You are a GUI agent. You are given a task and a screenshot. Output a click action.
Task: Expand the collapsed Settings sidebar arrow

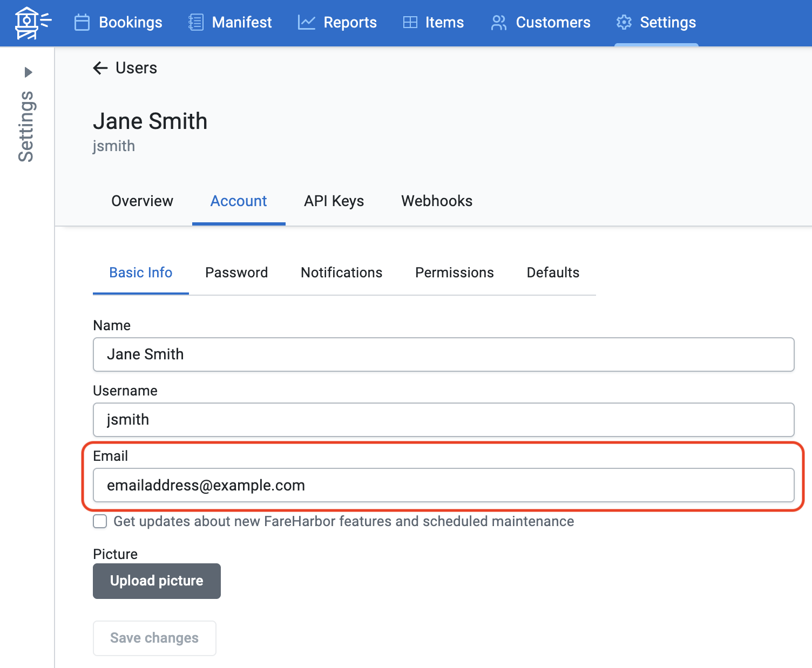click(29, 72)
